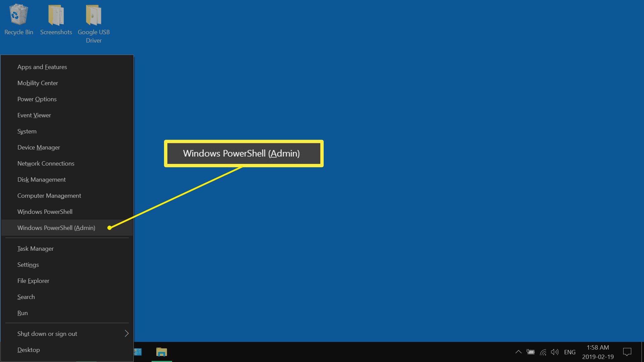644x362 pixels.
Task: Select Task Manager from menu
Action: coord(35,248)
